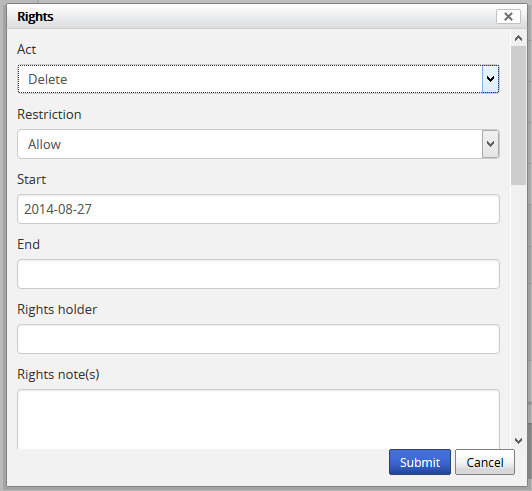The image size is (532, 491).
Task: Click the Restriction dropdown arrow
Action: coord(490,144)
